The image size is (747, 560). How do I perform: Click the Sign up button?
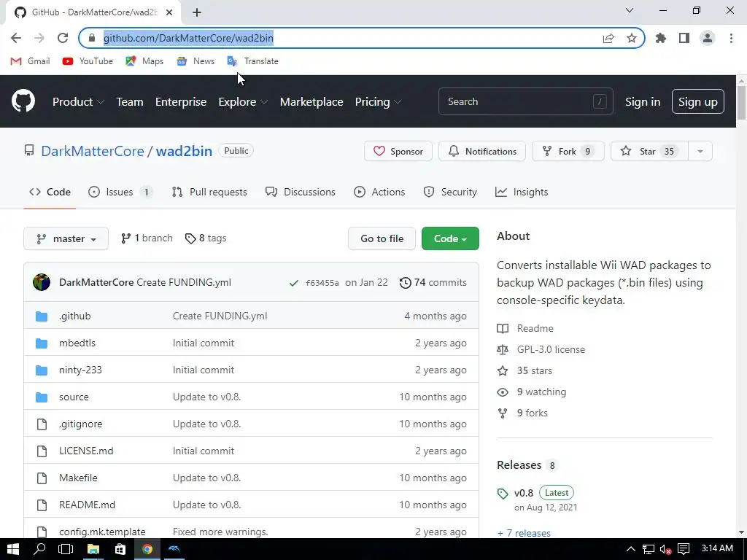698,102
